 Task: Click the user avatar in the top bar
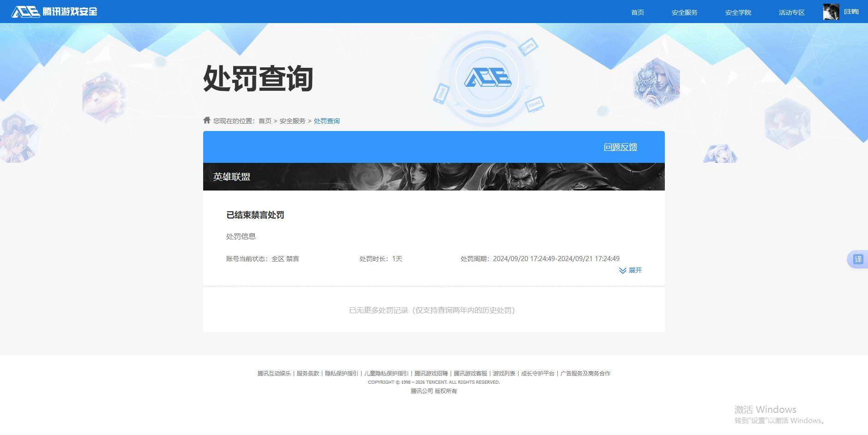coord(830,12)
